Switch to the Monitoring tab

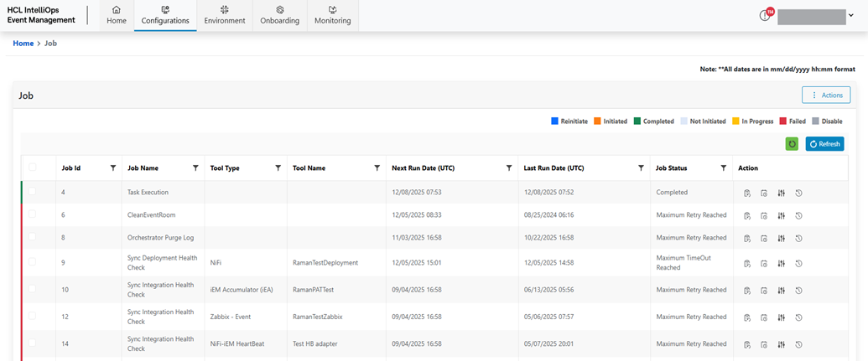(332, 15)
